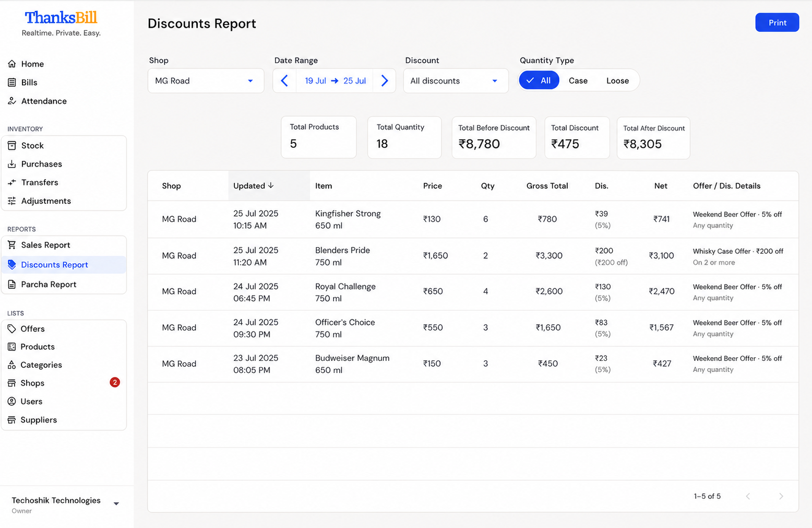Screen dimensions: 812x528
Task: Click the Print button
Action: (x=777, y=22)
